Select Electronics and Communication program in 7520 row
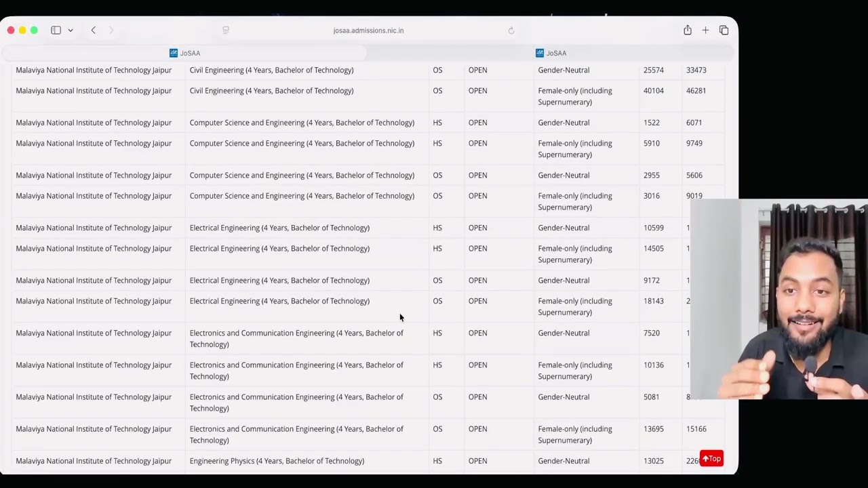This screenshot has height=488, width=868. (296, 339)
